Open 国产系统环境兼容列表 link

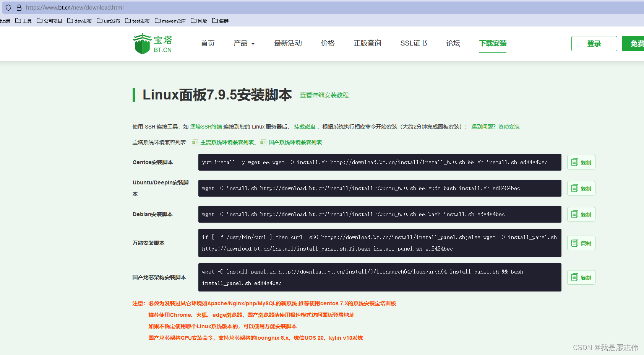point(295,142)
